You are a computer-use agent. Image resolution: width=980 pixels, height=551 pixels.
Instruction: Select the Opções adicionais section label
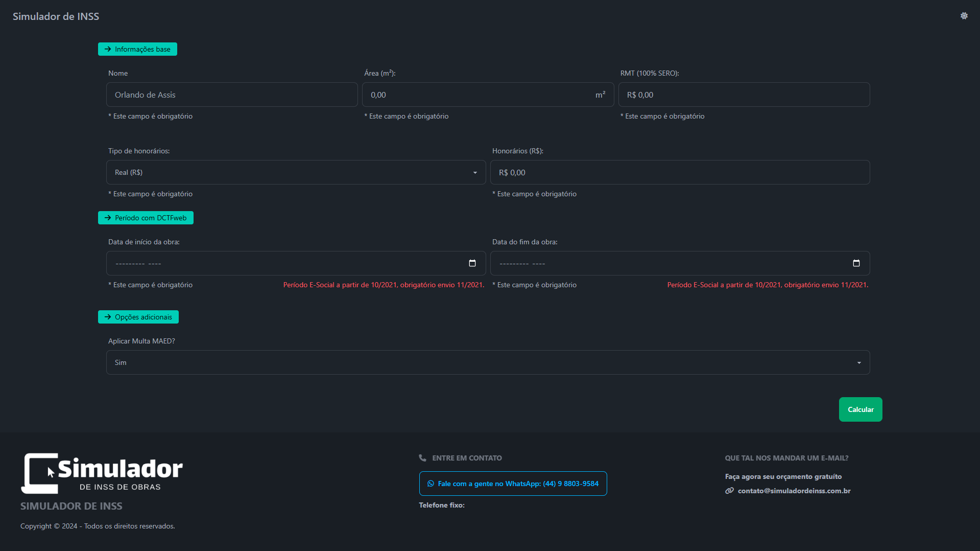tap(138, 317)
